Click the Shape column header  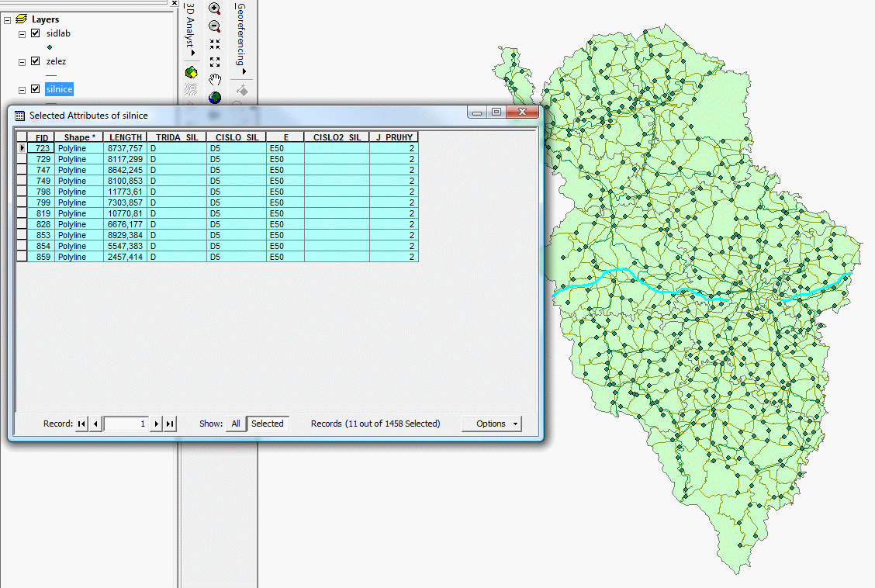[78, 137]
